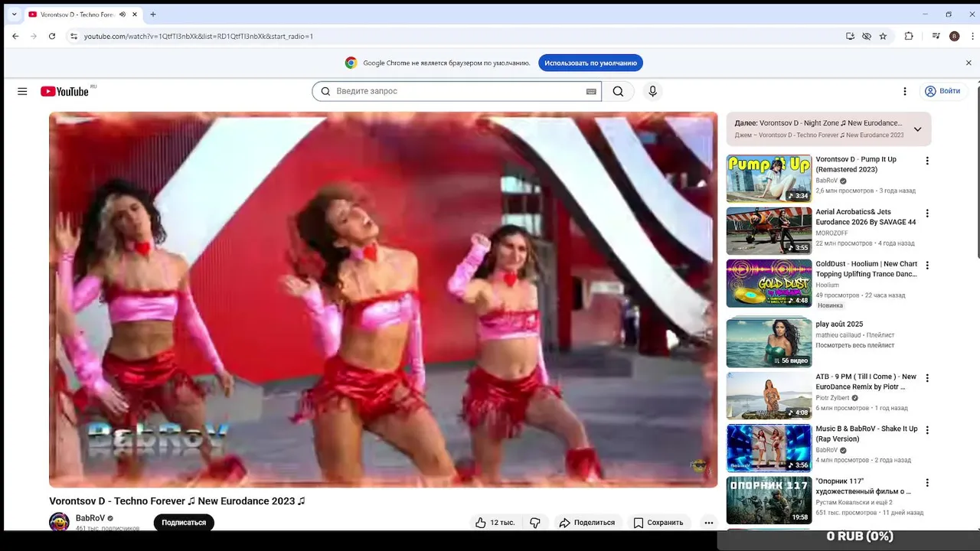Open YouTube settings three-dot menu beside Войти

(904, 91)
